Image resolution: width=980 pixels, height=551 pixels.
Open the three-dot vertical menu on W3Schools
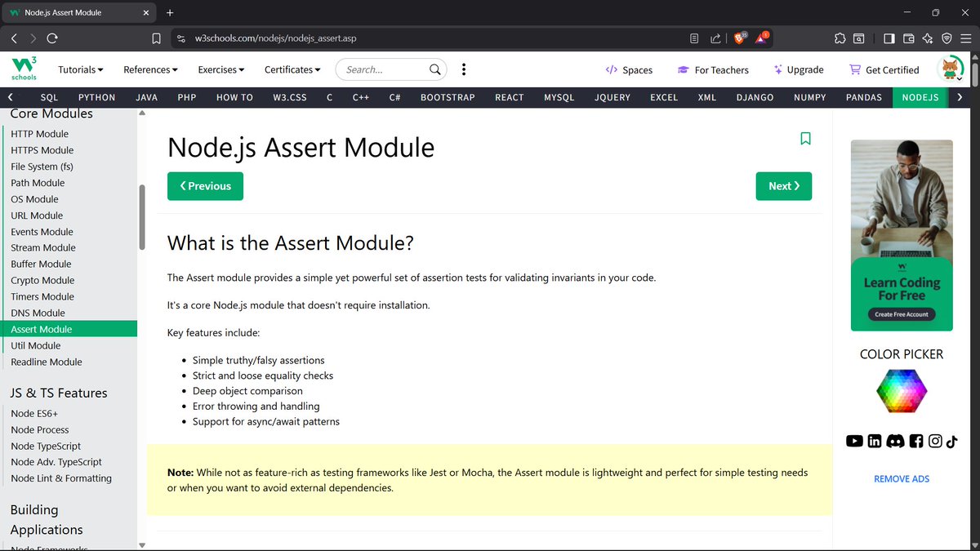pos(464,69)
